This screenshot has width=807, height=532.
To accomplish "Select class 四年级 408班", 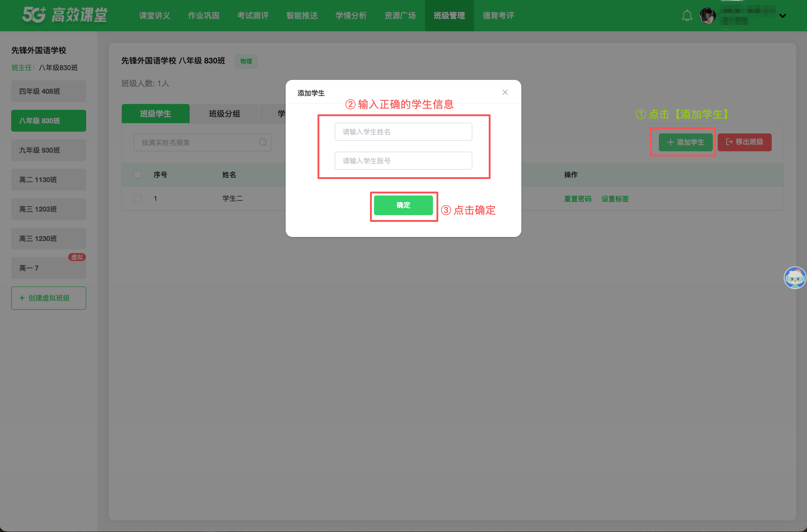I will click(49, 91).
